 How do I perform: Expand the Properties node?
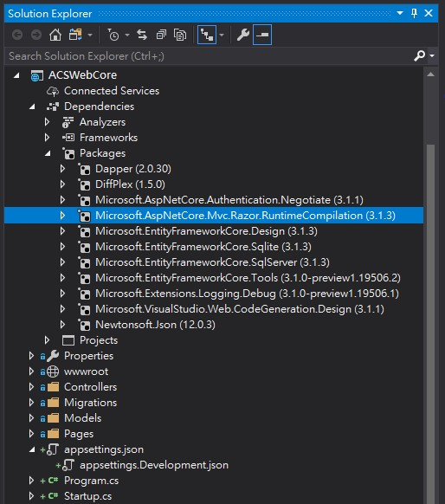(31, 356)
